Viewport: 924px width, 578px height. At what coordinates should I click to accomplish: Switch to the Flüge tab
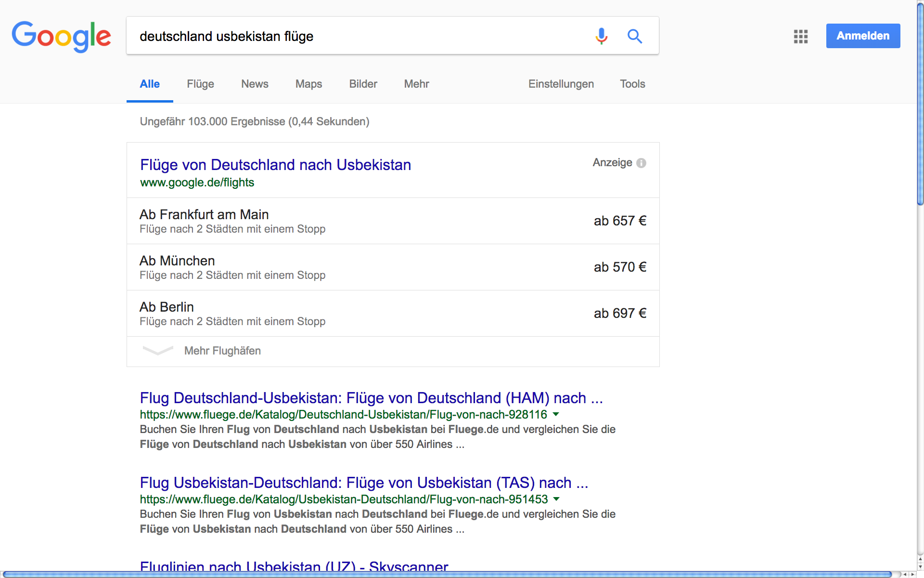[200, 84]
